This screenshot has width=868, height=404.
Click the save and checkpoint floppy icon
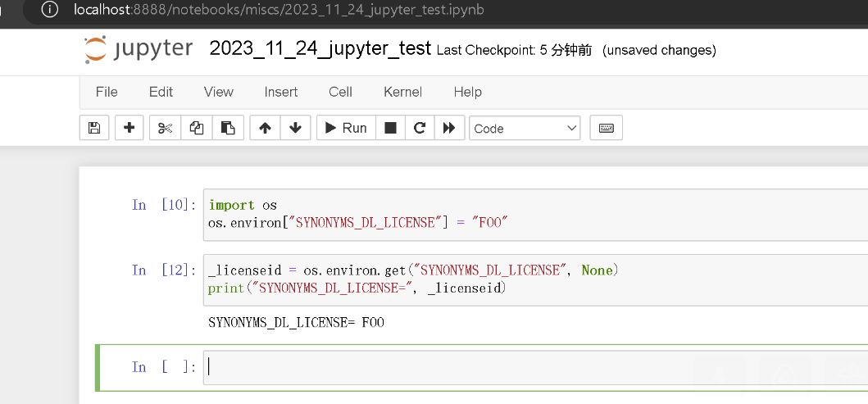[x=94, y=129]
